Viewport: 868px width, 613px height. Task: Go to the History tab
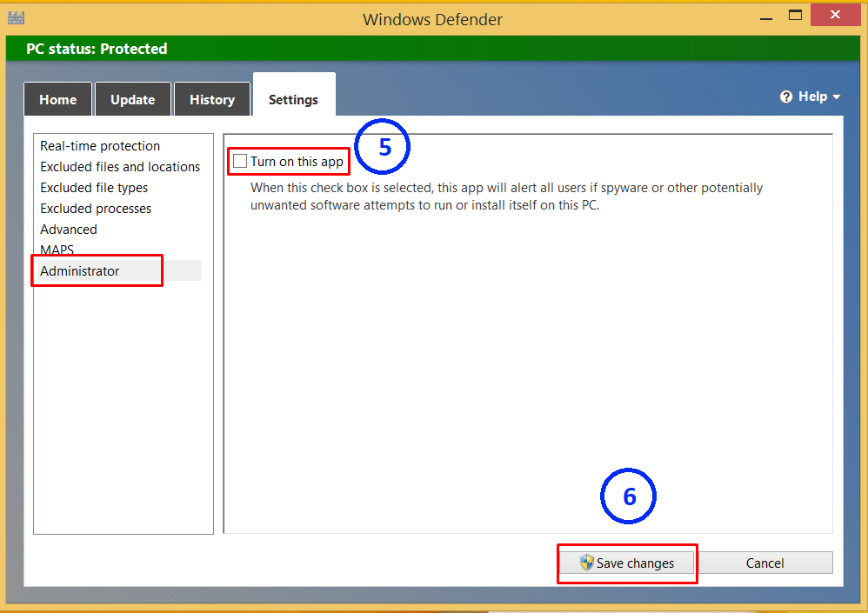(212, 99)
